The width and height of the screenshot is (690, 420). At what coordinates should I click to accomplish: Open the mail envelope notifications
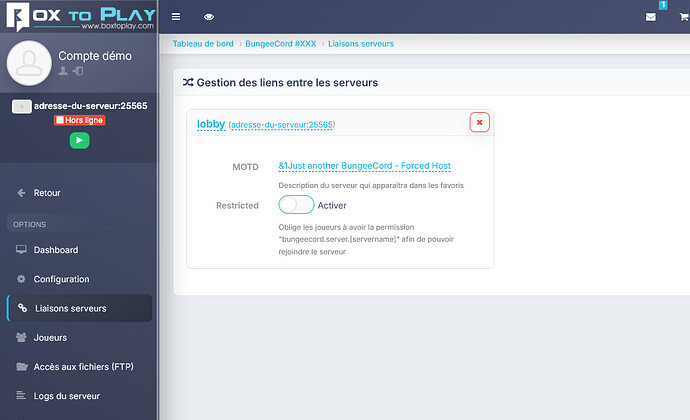pyautogui.click(x=650, y=17)
